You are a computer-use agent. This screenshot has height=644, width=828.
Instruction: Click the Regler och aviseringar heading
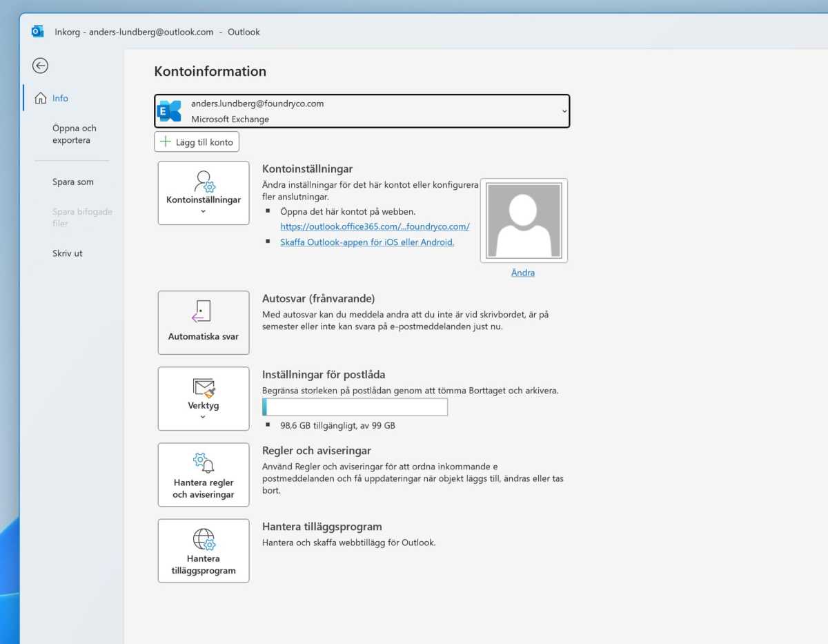pos(317,451)
